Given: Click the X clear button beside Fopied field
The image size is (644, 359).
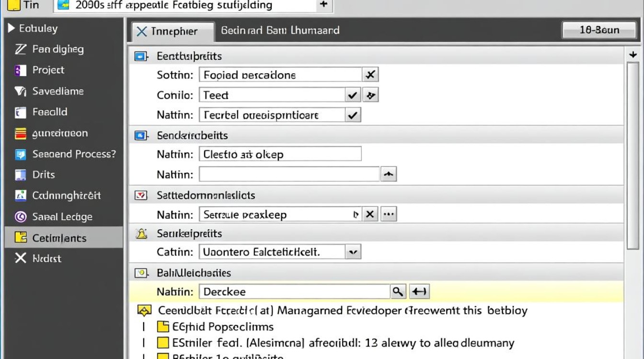Looking at the screenshot, I should click(370, 75).
